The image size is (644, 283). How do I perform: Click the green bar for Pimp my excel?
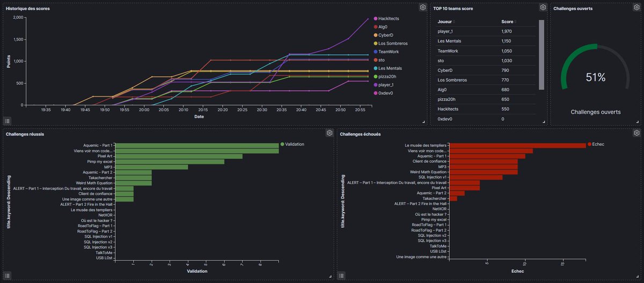pyautogui.click(x=170, y=161)
